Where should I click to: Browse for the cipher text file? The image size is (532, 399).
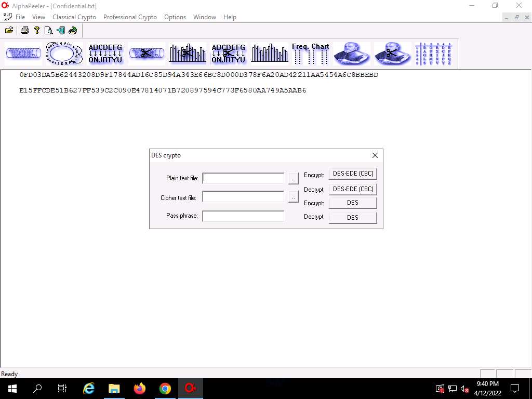click(294, 197)
